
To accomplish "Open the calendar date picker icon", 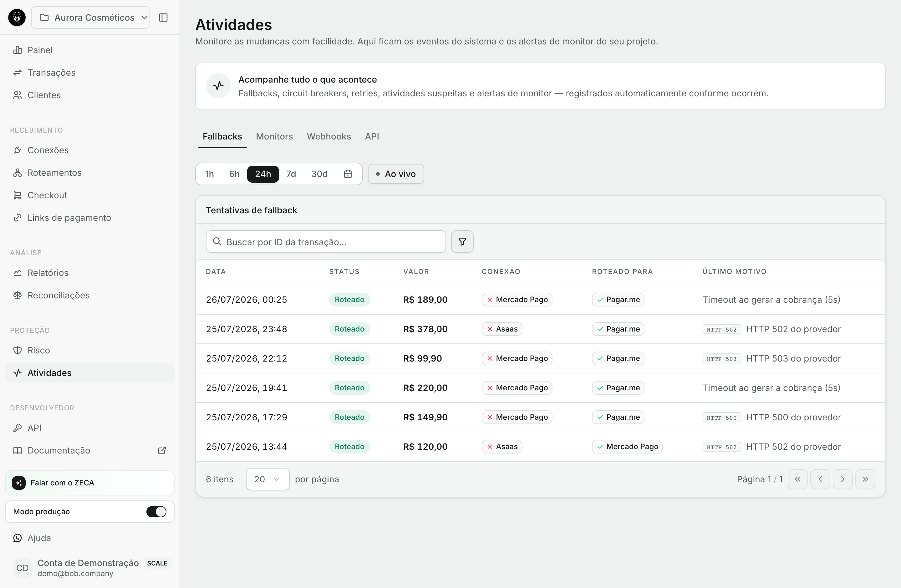I will pos(348,174).
